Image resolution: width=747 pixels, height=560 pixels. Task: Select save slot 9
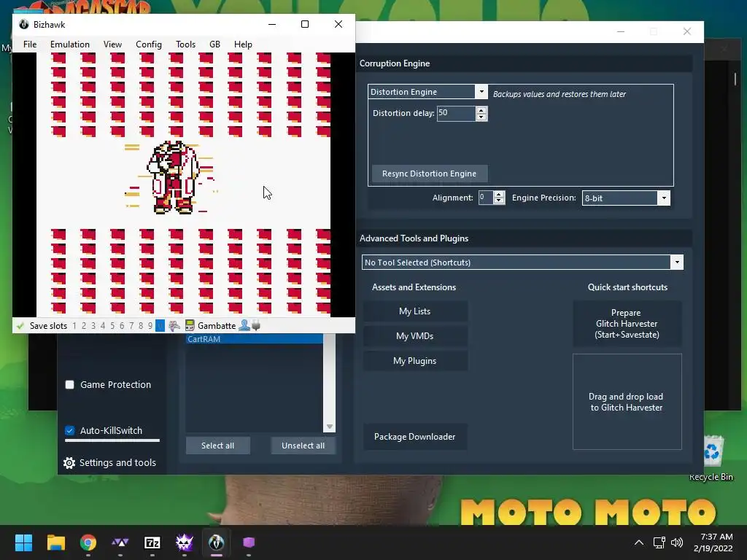click(x=150, y=326)
